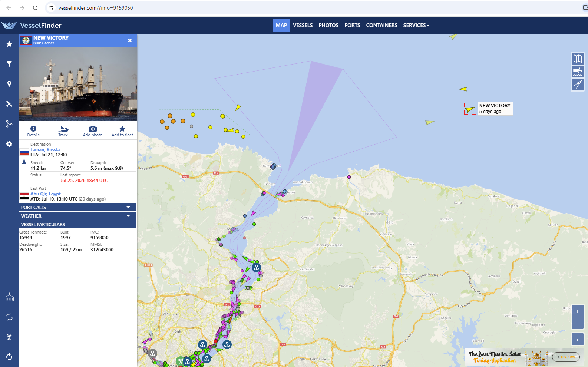Click the IMO value 9159050

pos(99,238)
